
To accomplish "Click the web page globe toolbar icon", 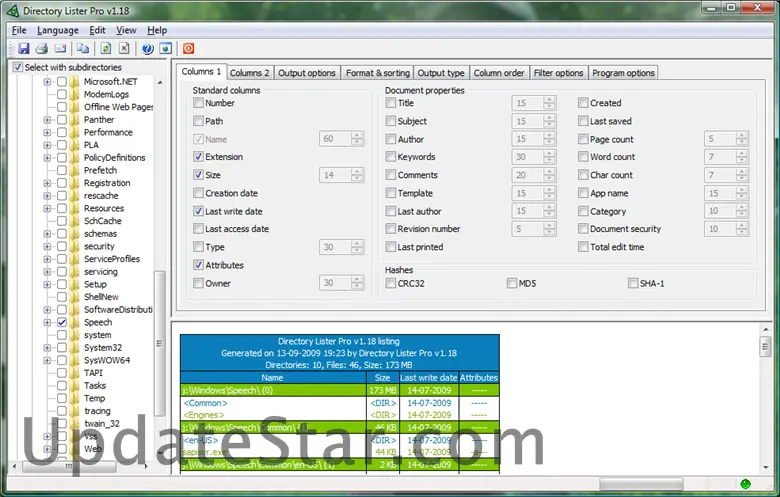I will 166,48.
